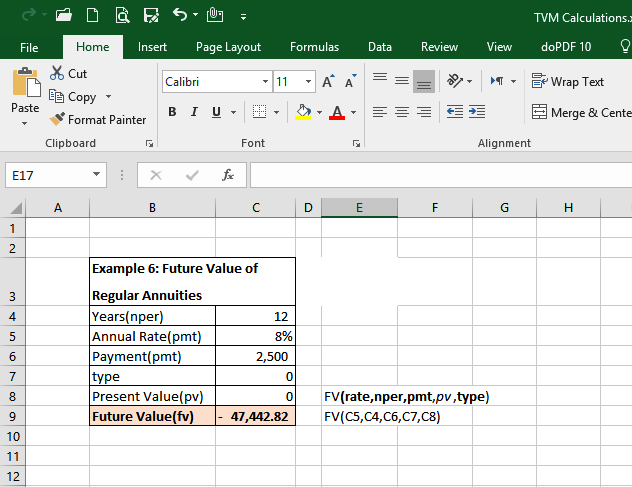Increase indent in Alignment group

[477, 112]
